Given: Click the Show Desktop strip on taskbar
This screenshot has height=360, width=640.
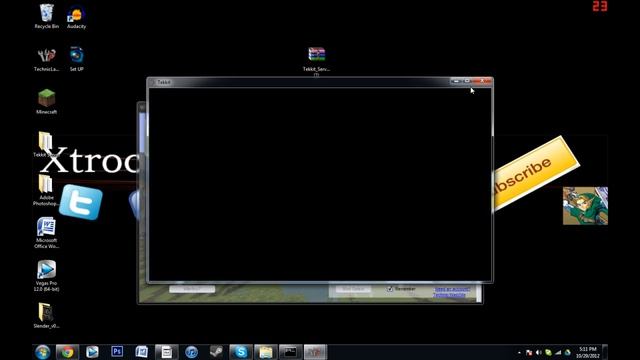Looking at the screenshot, I should coord(605,352).
